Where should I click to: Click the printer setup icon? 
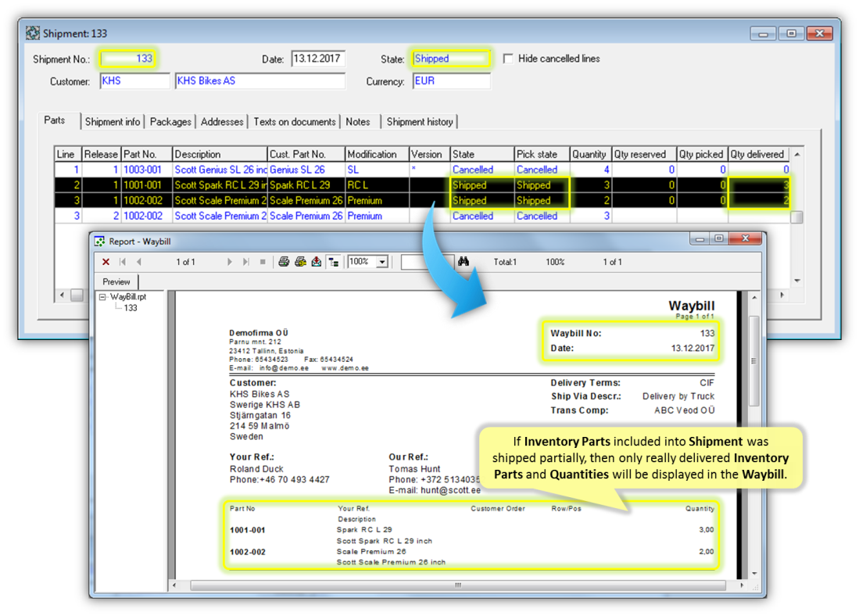pyautogui.click(x=300, y=262)
